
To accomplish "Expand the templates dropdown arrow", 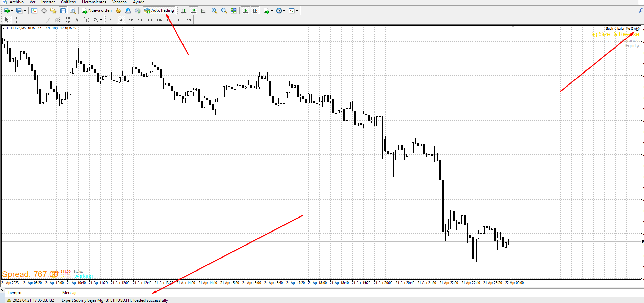I will pos(297,11).
